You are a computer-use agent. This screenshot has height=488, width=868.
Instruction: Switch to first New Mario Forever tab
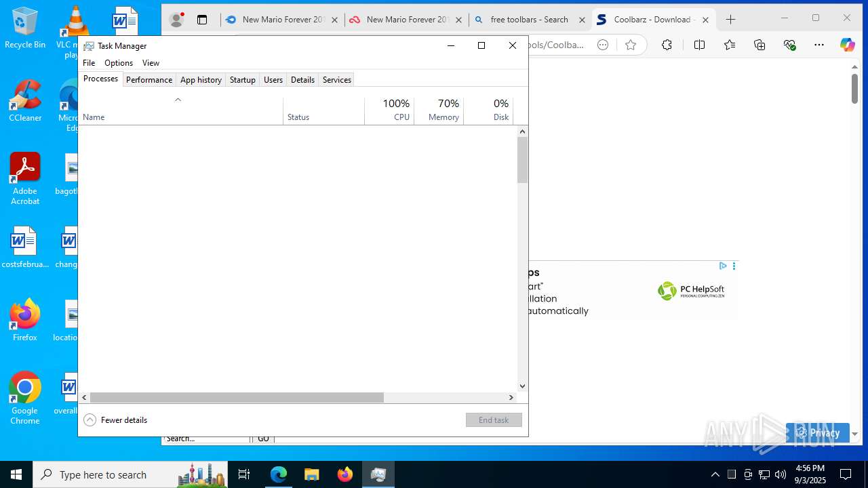tap(282, 20)
